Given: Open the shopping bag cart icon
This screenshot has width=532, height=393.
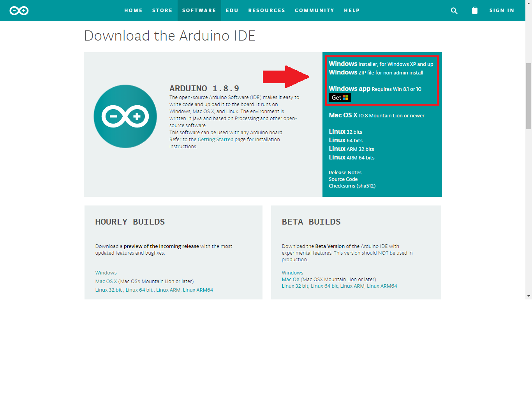Looking at the screenshot, I should point(474,11).
